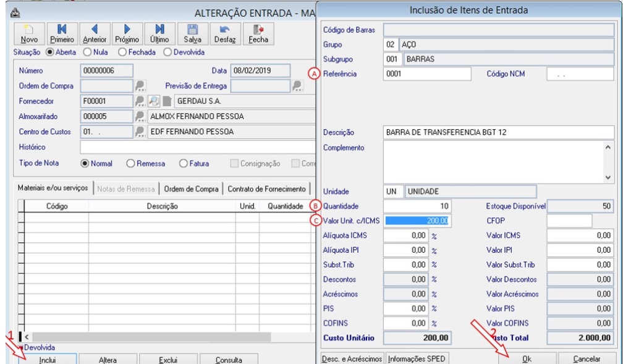Click Altera button
623x364 pixels.
(108, 359)
